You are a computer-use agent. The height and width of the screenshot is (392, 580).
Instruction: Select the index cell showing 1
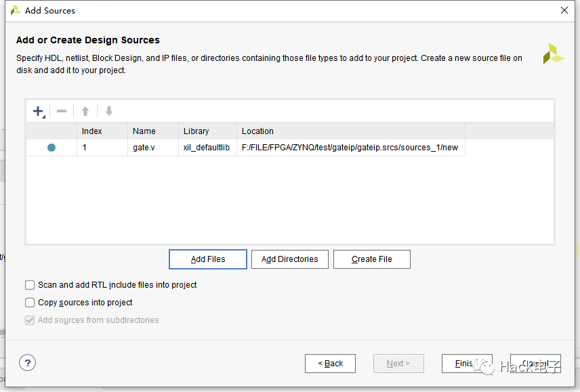point(102,148)
